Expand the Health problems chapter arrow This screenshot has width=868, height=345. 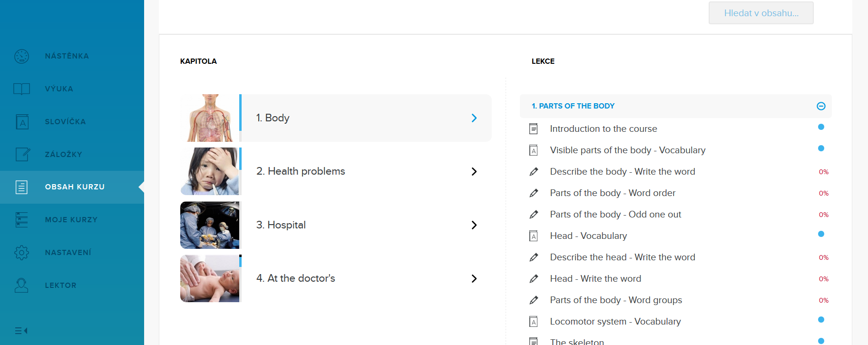coord(474,171)
